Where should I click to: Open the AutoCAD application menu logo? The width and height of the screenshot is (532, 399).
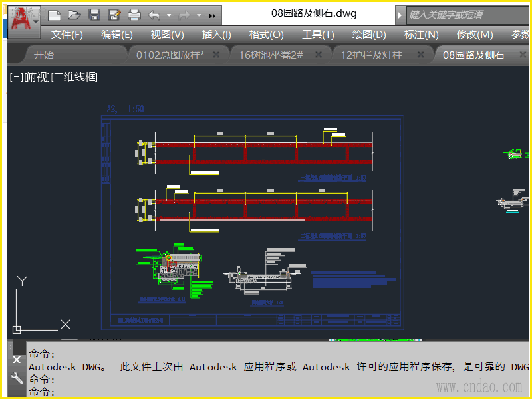tap(24, 22)
